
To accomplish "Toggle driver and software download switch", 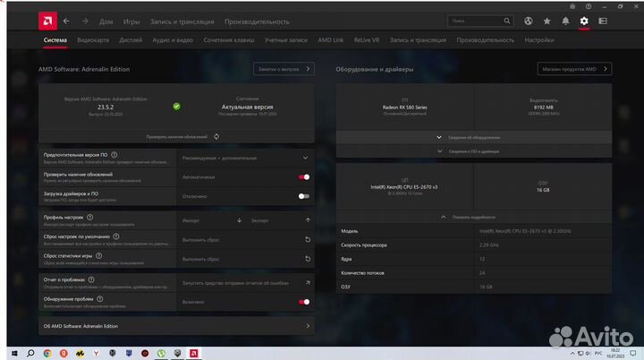I will (304, 196).
